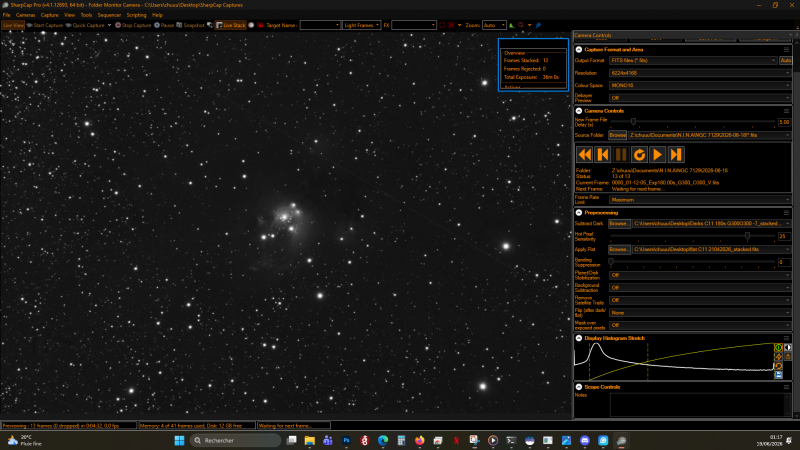This screenshot has width=800, height=450.
Task: Open Scope Controls panel hamburger menu
Action: pos(786,387)
